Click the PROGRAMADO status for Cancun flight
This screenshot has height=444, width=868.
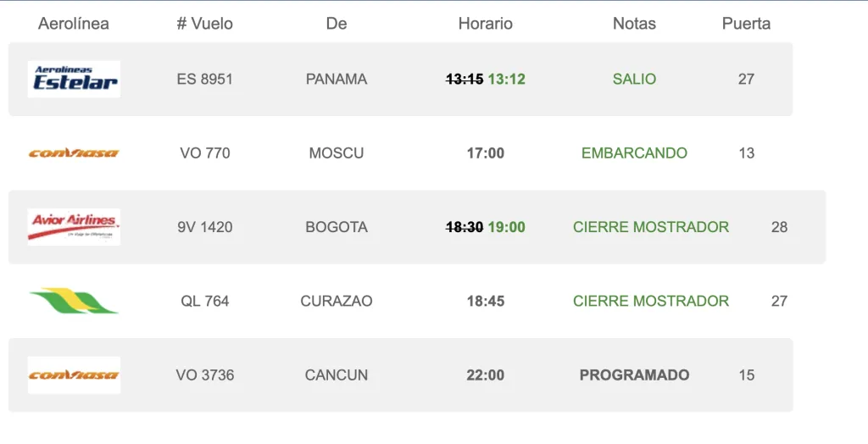[634, 375]
